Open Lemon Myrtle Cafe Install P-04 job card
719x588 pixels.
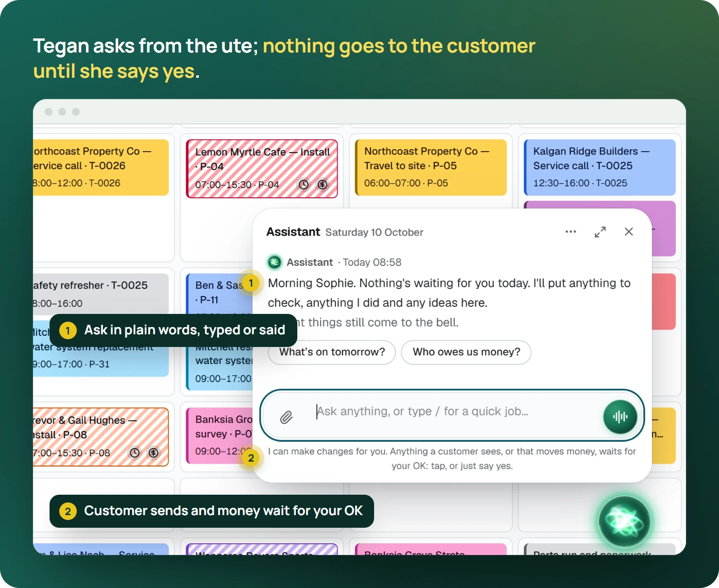click(262, 169)
